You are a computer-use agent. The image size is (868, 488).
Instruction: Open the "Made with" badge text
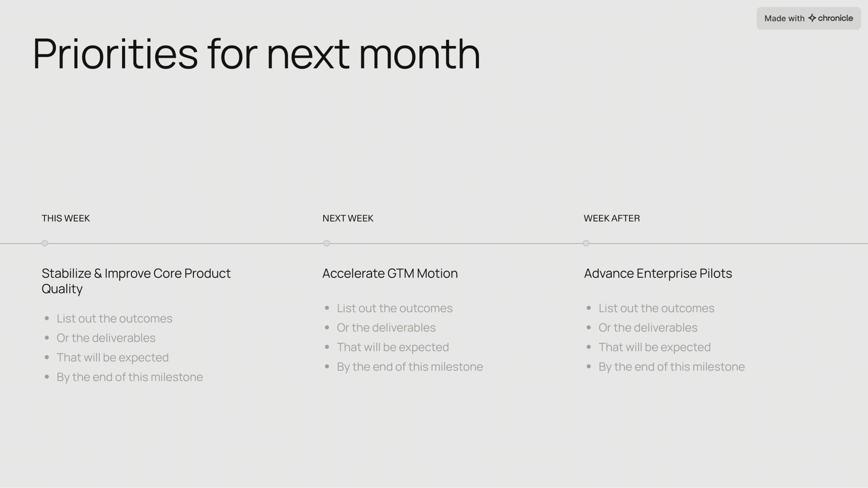point(784,18)
